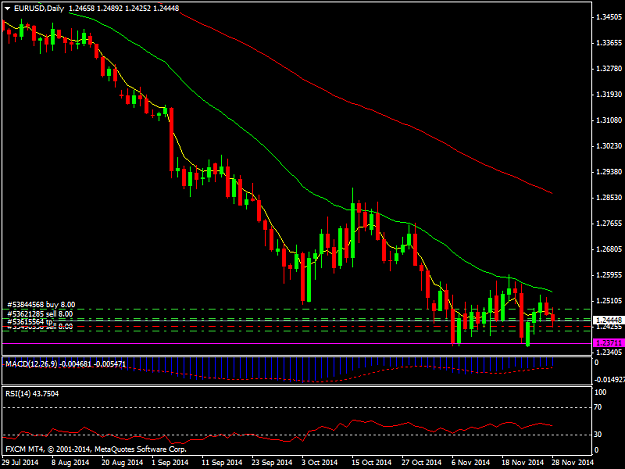The width and height of the screenshot is (625, 469).
Task: Click the 1.34505 price scale label
Action: point(609,17)
